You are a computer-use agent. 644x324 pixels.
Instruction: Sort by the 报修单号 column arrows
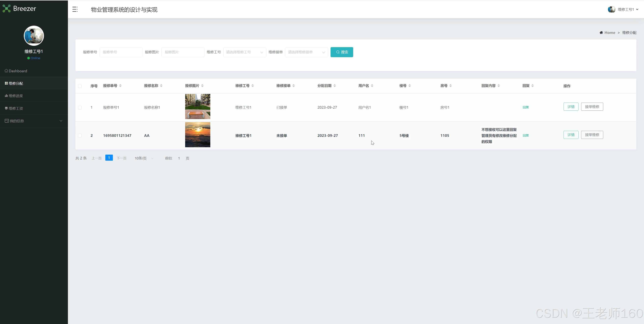[x=120, y=86]
